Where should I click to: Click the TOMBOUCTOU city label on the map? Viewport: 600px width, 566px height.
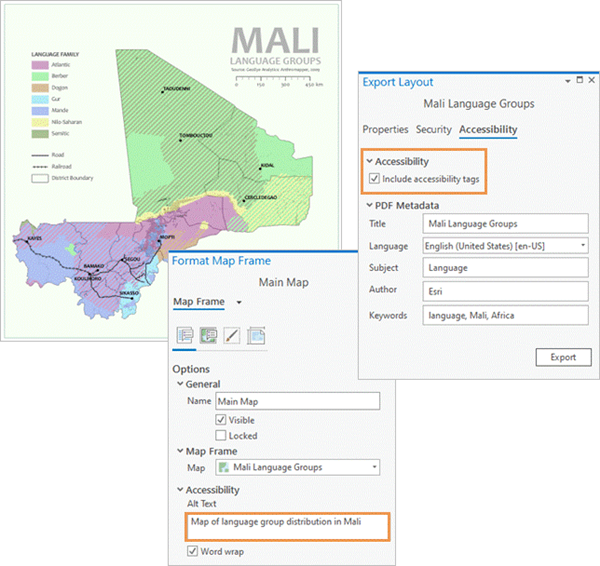point(196,135)
